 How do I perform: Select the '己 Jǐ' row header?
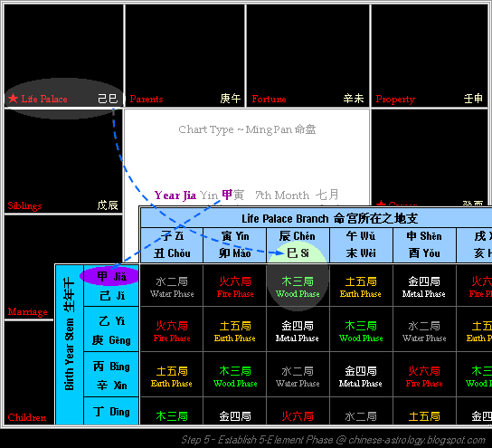pos(112,296)
